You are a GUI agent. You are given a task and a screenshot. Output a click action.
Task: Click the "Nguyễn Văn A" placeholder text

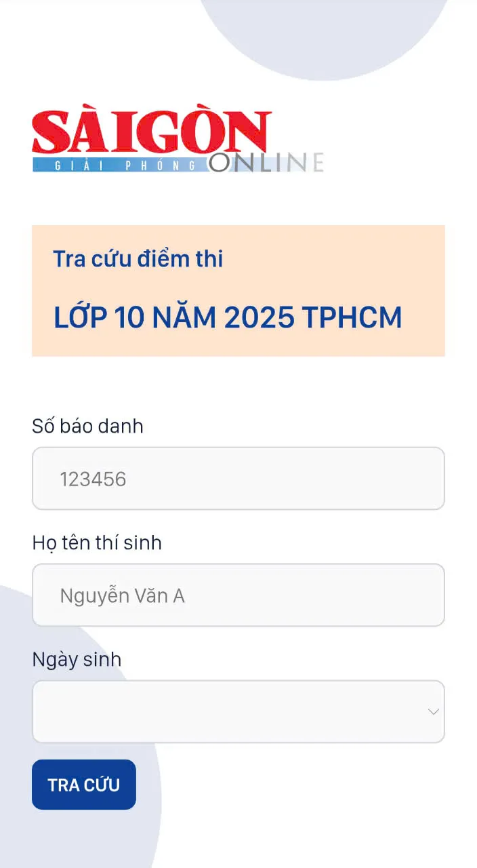coord(122,596)
